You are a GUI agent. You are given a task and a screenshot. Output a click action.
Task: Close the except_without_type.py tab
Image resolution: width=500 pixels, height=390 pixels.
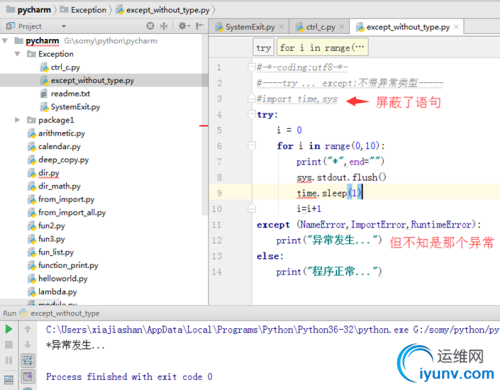[457, 27]
